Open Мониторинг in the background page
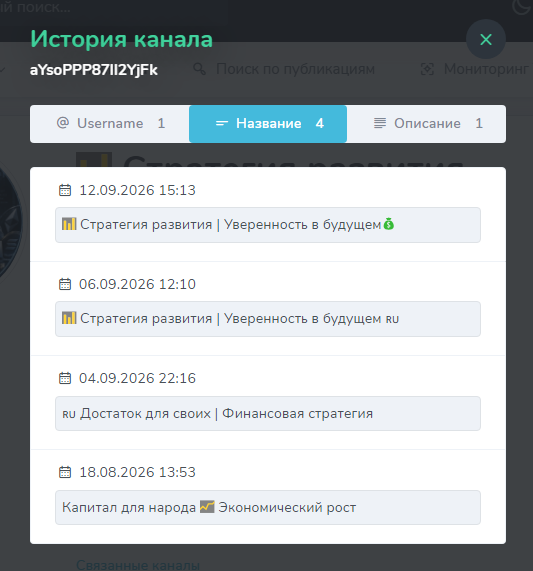533x571 pixels. (486, 69)
